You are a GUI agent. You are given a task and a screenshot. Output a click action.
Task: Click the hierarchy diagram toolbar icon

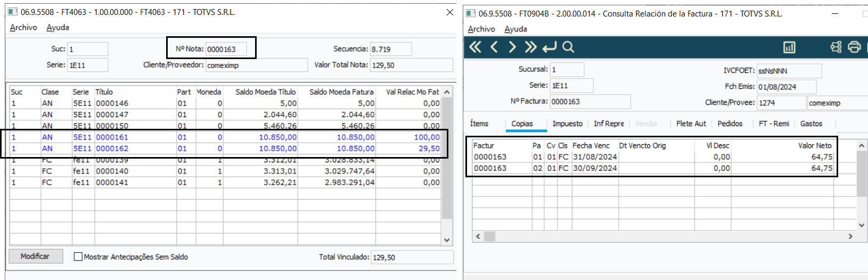point(836,47)
